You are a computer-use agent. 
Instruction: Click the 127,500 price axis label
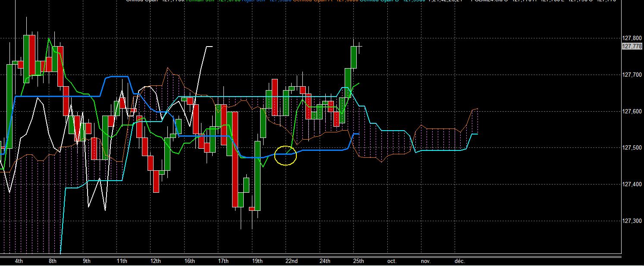tap(632, 148)
